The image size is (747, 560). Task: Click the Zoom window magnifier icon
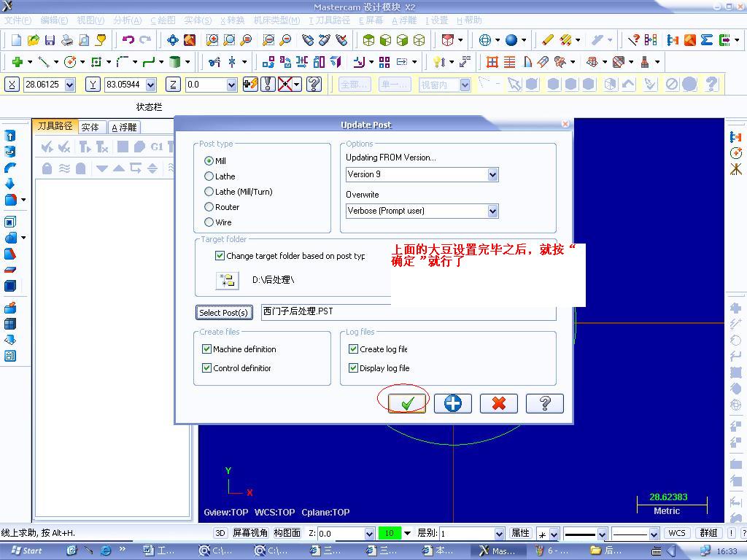[212, 40]
